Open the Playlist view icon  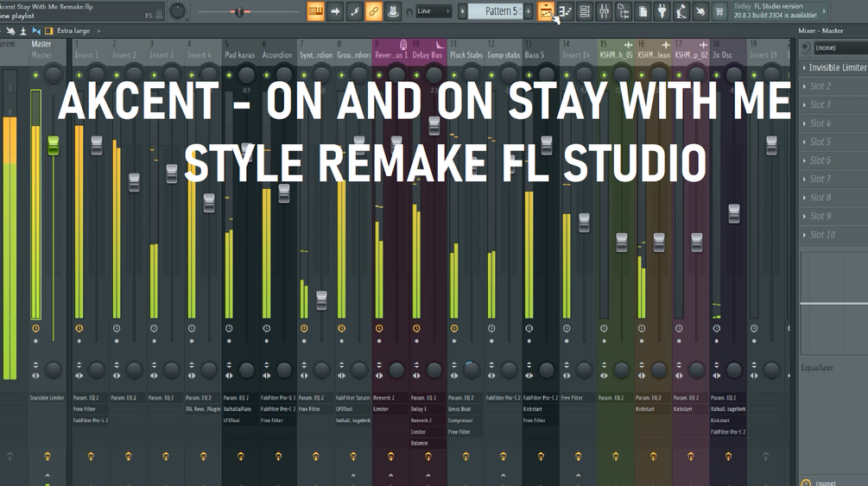(546, 11)
